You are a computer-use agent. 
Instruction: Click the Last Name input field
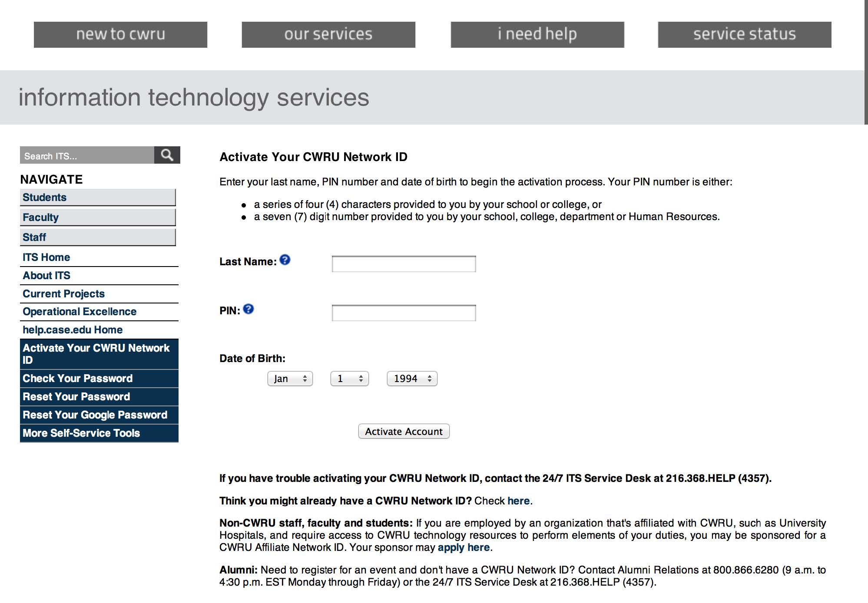tap(404, 263)
